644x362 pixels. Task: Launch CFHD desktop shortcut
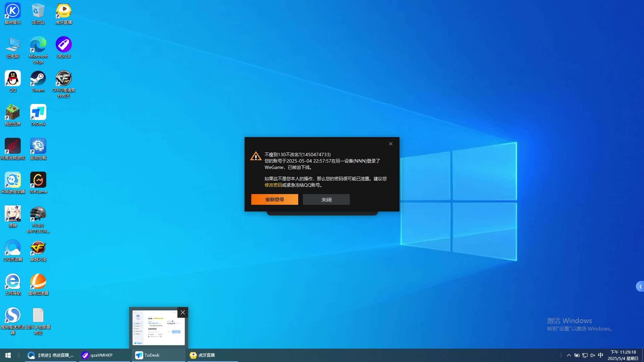64,84
